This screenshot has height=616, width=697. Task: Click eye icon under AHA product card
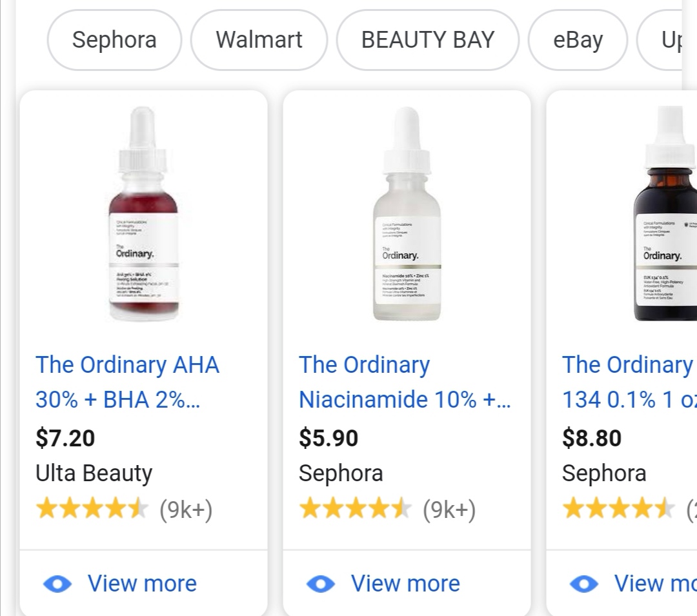coord(57,584)
